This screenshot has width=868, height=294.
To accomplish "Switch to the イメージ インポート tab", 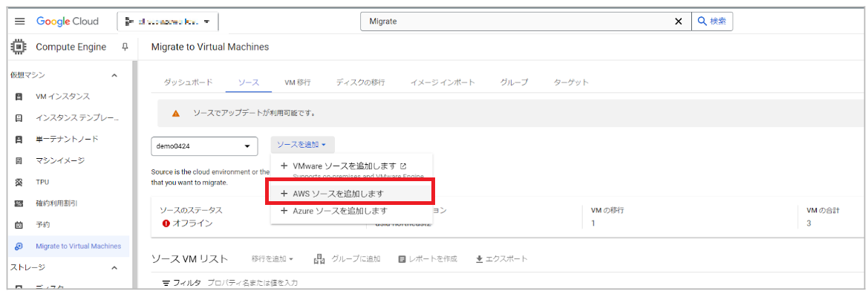I will 443,82.
